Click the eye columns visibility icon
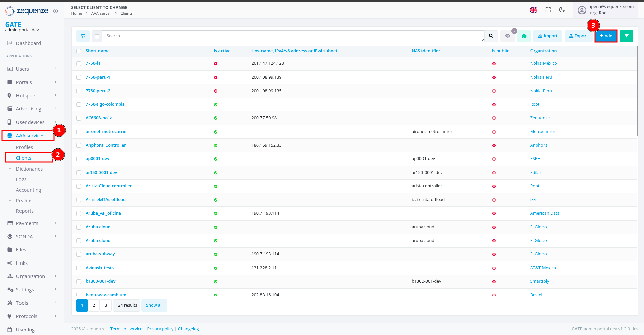This screenshot has width=644, height=335. coord(507,36)
